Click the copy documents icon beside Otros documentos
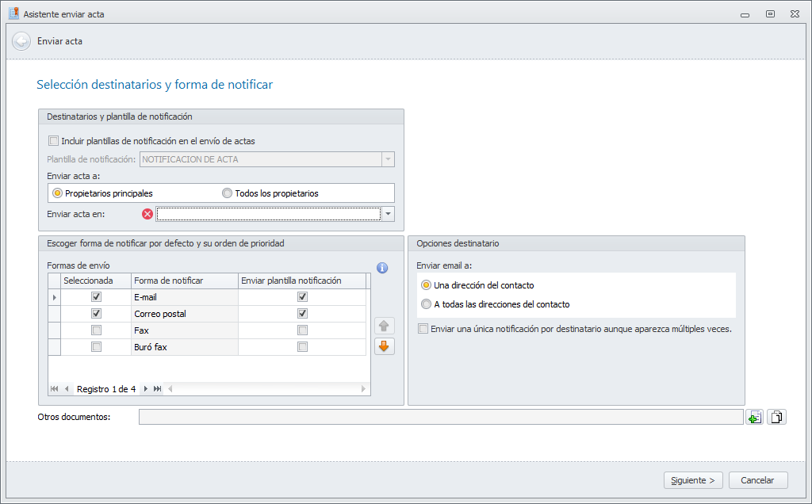Viewport: 812px width, 504px height. click(x=777, y=417)
